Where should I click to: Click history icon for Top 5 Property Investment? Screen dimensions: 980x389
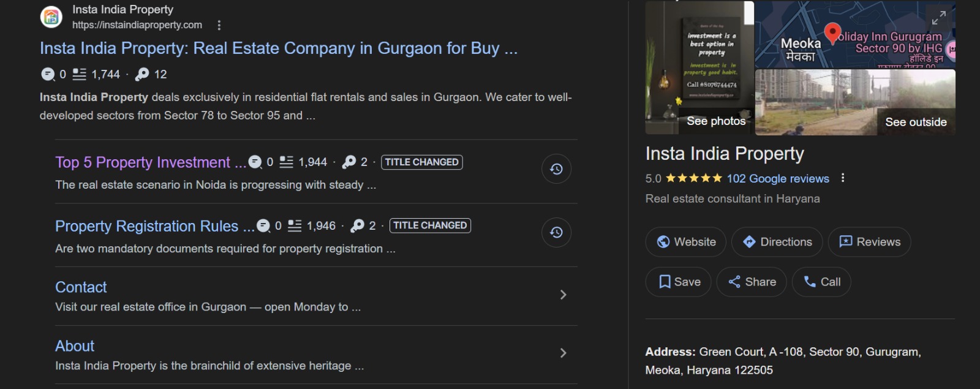click(556, 169)
